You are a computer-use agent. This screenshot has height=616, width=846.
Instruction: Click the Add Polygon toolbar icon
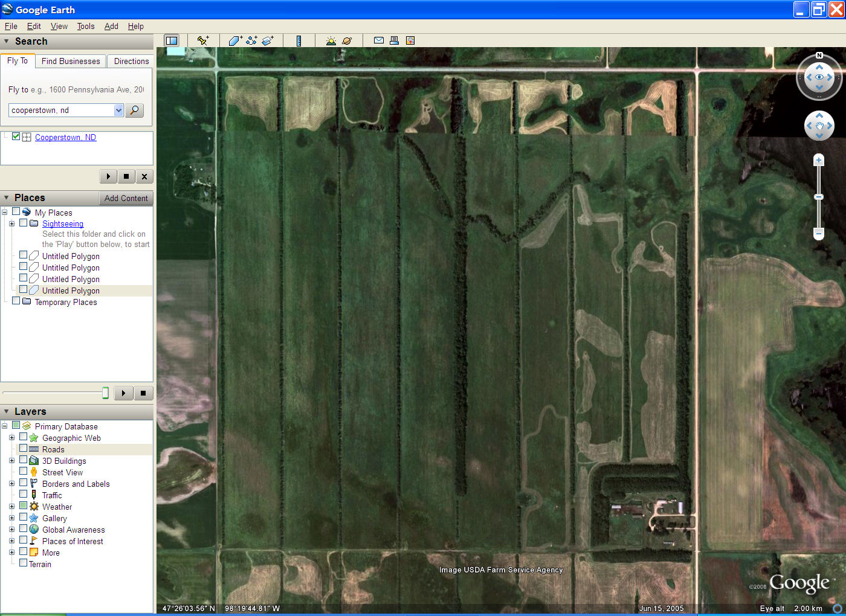tap(235, 40)
